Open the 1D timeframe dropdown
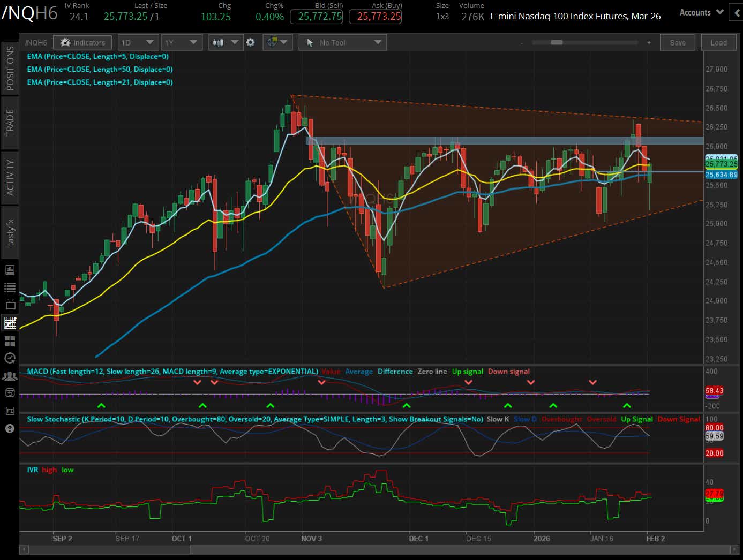 tap(138, 42)
